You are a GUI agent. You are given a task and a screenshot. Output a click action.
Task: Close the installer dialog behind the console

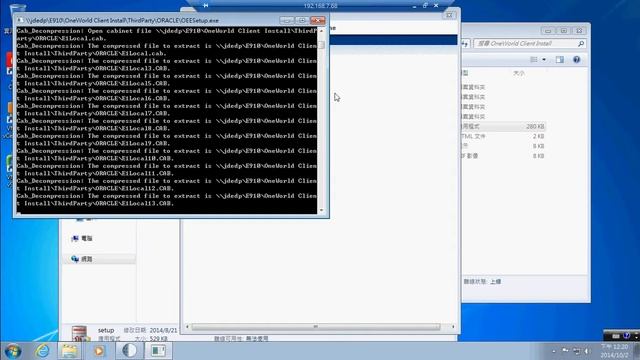click(449, 15)
